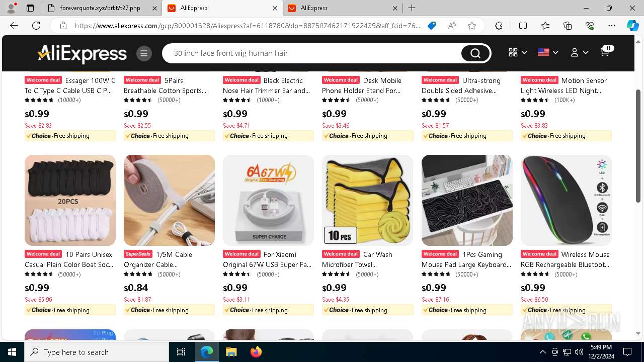Open Edge settings and more menu
The image size is (644, 362).
(612, 26)
